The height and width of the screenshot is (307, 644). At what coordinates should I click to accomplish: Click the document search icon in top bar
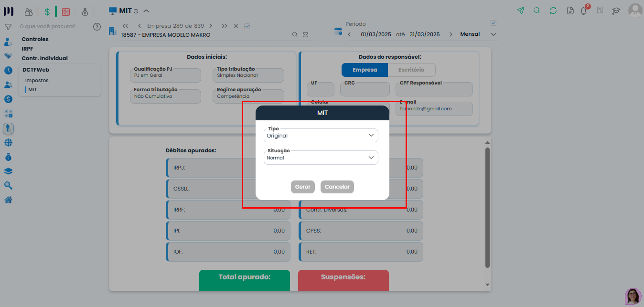tap(600, 11)
